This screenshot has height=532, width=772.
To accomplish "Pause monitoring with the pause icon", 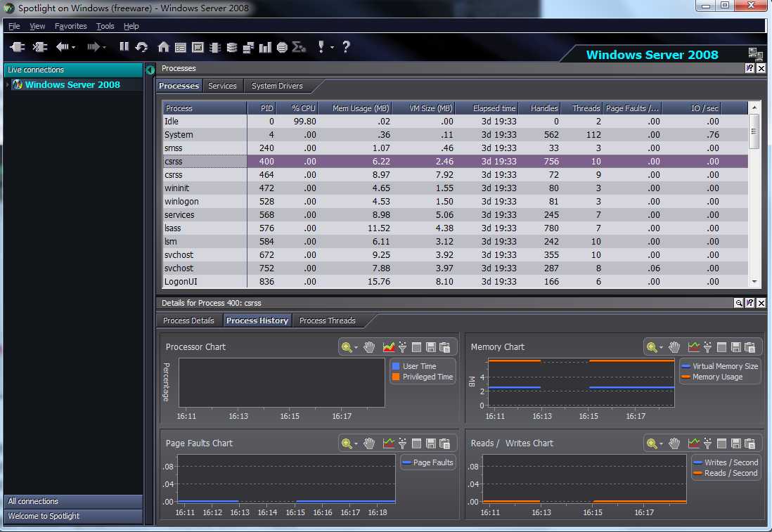I will 124,46.
